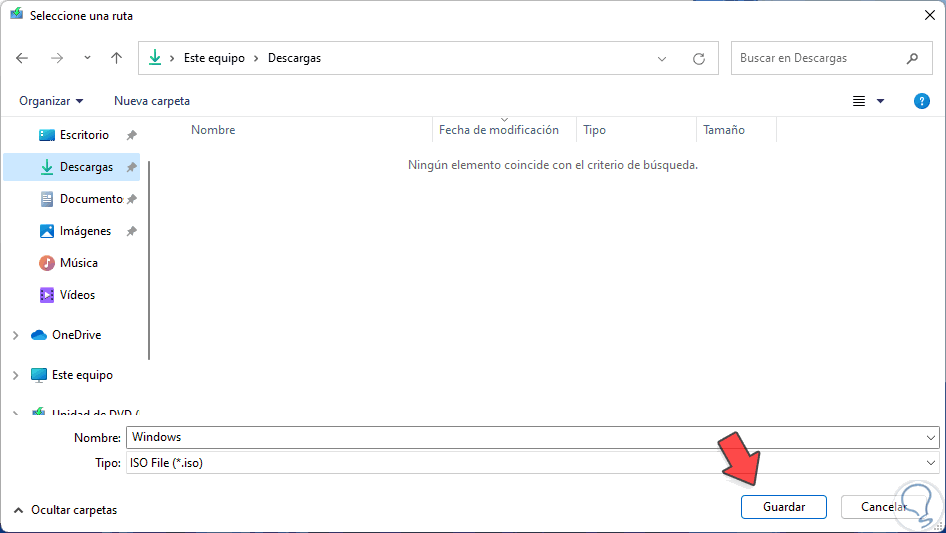Close the 'Seleccione una ruta' dialog
The height and width of the screenshot is (533, 946).
[x=930, y=15]
